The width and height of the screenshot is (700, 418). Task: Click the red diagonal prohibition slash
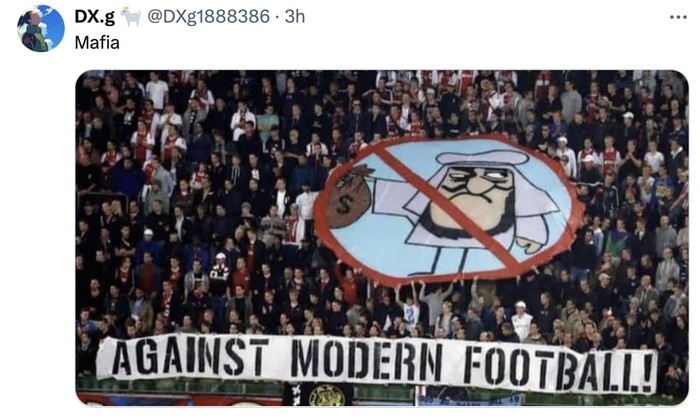449,207
